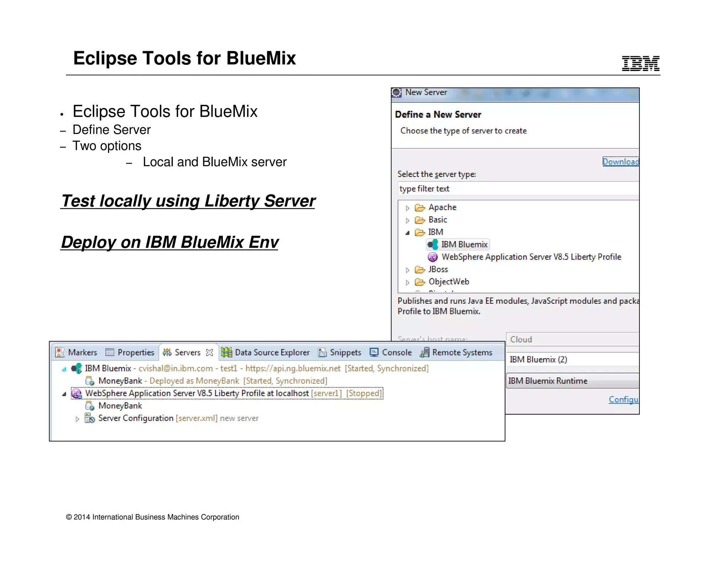Click the IBM Bluemix server type icon
This screenshot has width=728, height=562.
[x=433, y=244]
